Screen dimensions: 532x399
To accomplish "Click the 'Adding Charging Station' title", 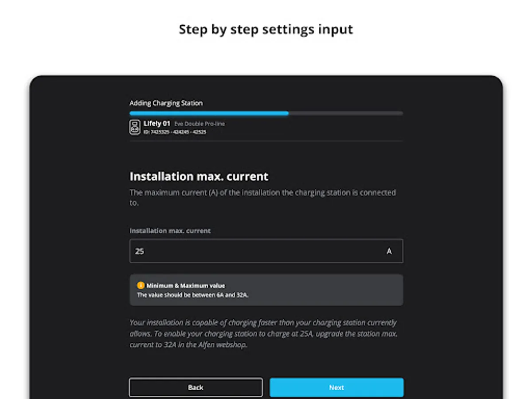I will (166, 103).
